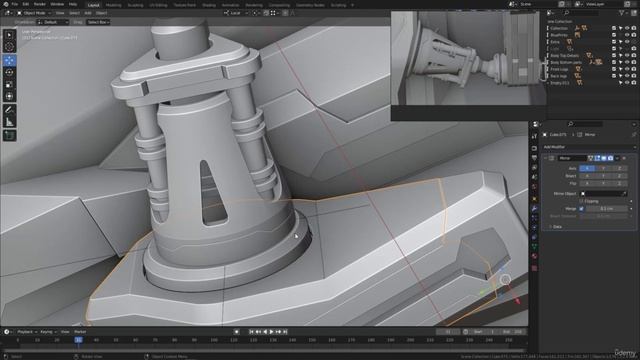This screenshot has height=360, width=640.
Task: Jump to the last frame in timeline
Action: 285,332
